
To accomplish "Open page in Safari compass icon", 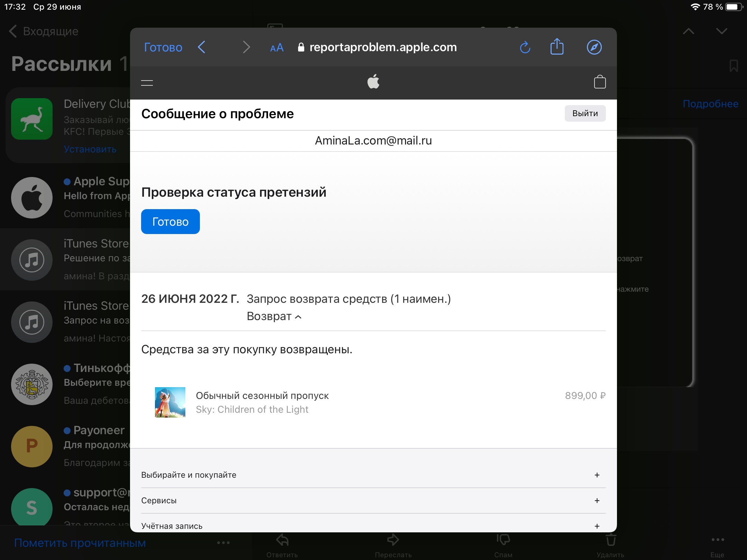I will pos(594,47).
